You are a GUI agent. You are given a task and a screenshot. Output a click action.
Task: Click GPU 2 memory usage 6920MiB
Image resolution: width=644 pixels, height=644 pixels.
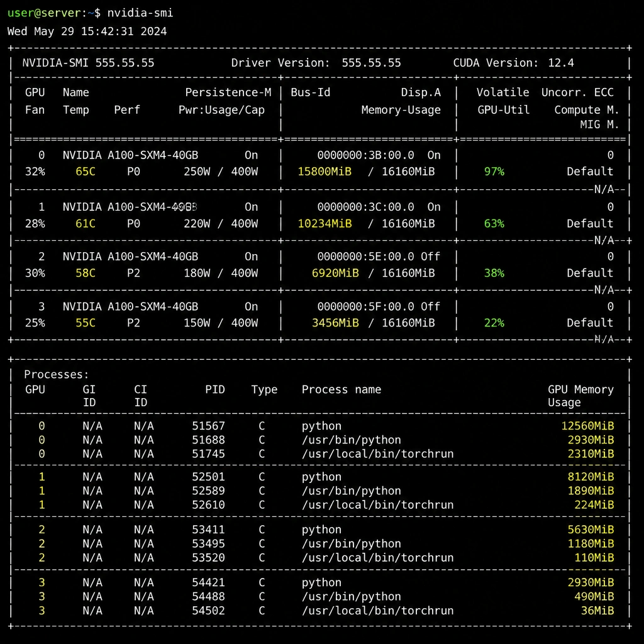[x=335, y=273]
